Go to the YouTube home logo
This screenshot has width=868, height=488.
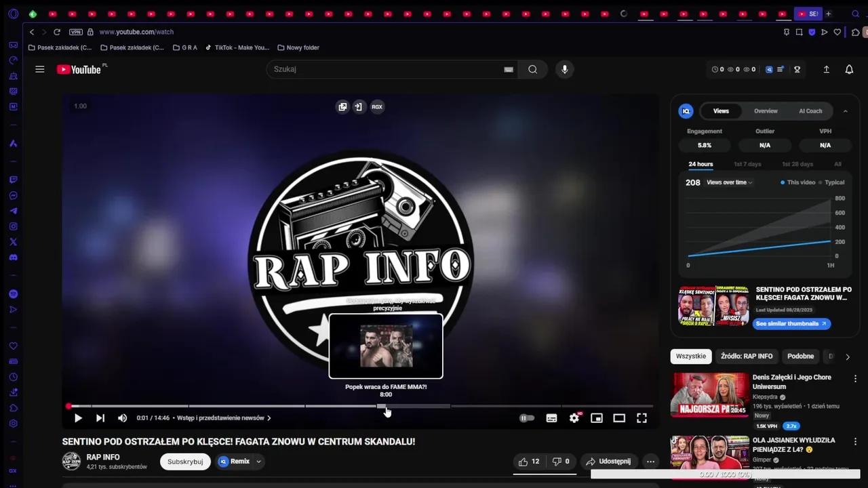(79, 69)
